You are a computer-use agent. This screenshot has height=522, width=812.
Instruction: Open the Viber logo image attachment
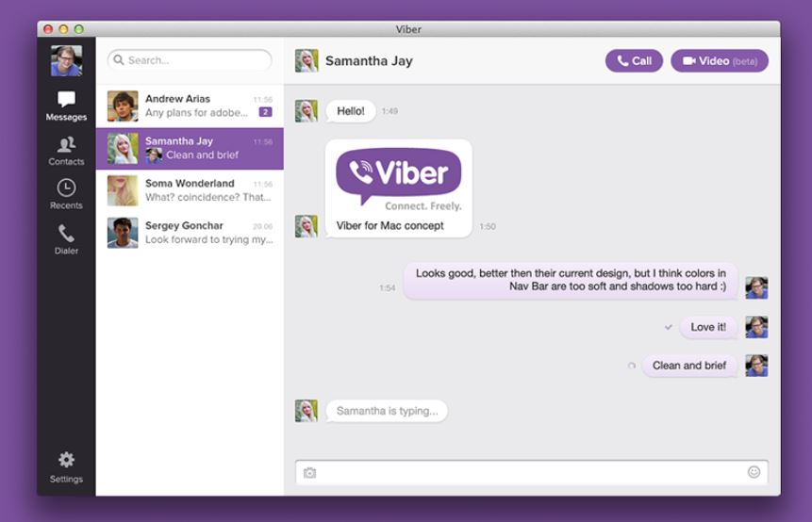(x=399, y=180)
